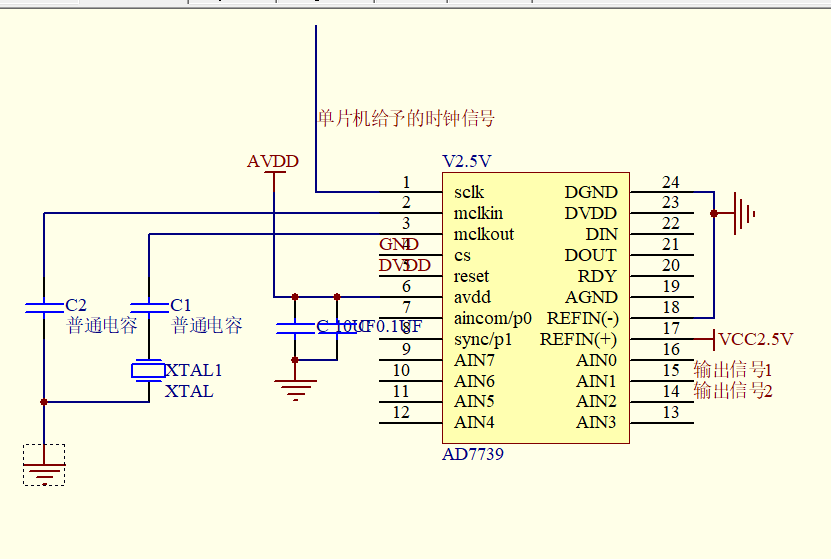The width and height of the screenshot is (831, 559).
Task: Click pin number 17 beside REFIN(+)
Action: 670,329
